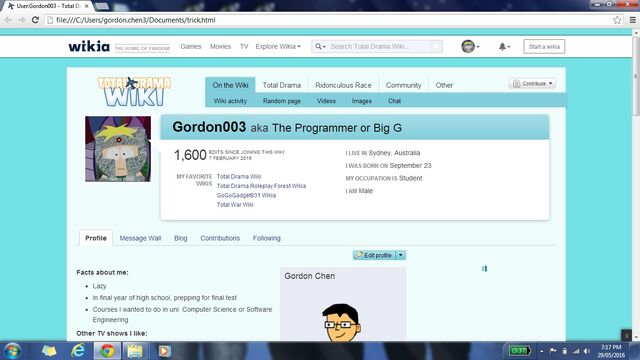Open the Chrome hamburger menu icon
Viewport: 640px width, 360px height.
tap(632, 20)
